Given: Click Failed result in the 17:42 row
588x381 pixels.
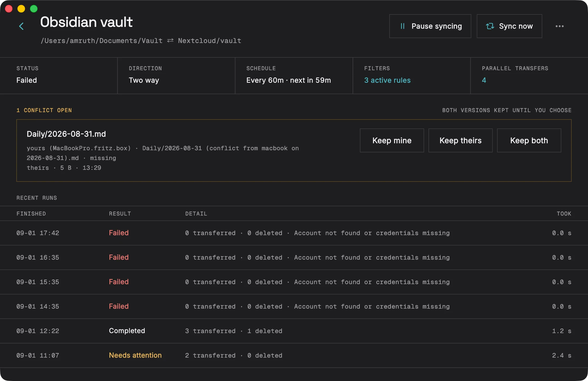Looking at the screenshot, I should (119, 233).
